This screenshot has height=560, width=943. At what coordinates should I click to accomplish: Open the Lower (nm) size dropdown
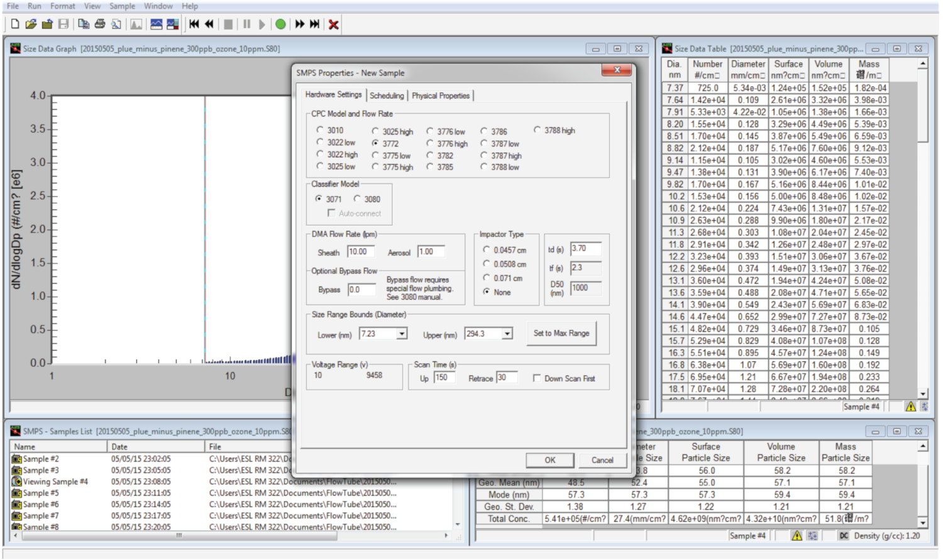[402, 334]
